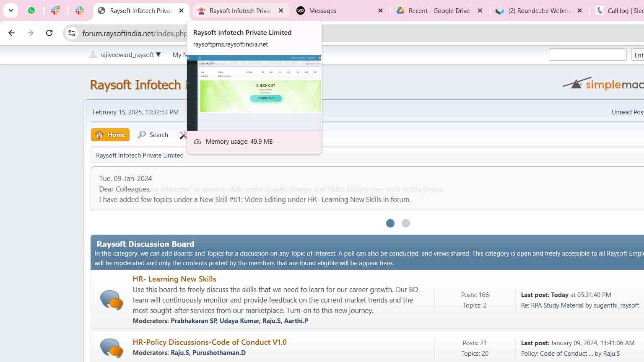Image resolution: width=644 pixels, height=362 pixels.
Task: Click the Messages tab favicon
Action: pyautogui.click(x=301, y=10)
